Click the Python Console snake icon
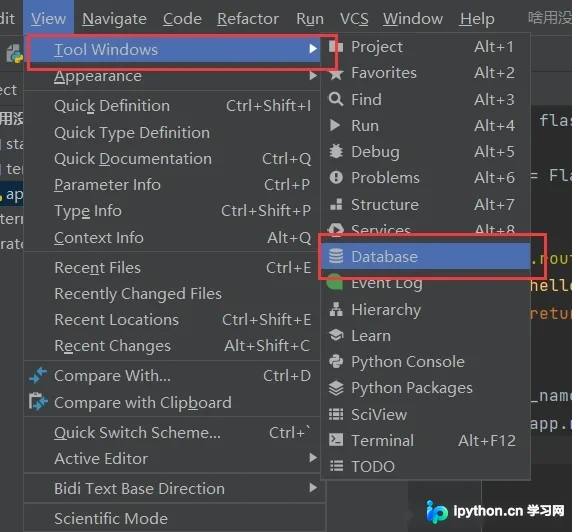Viewport: 572px width, 532px height. (x=336, y=361)
